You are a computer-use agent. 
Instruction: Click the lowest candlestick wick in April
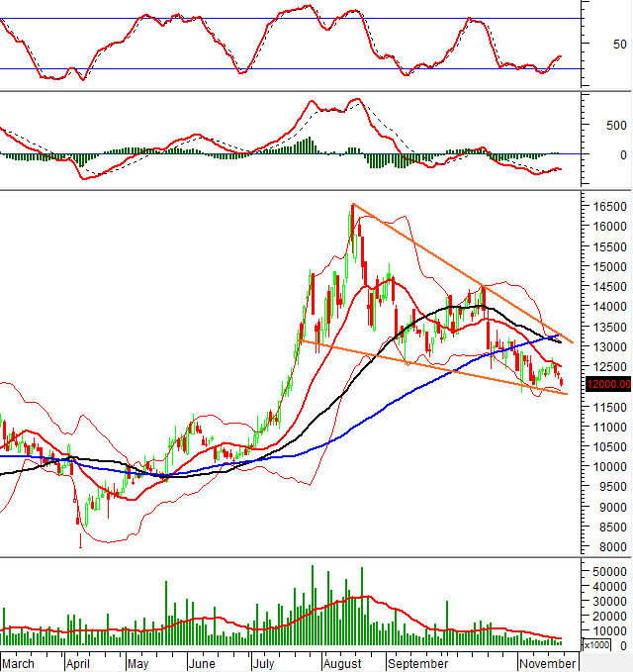[80, 540]
